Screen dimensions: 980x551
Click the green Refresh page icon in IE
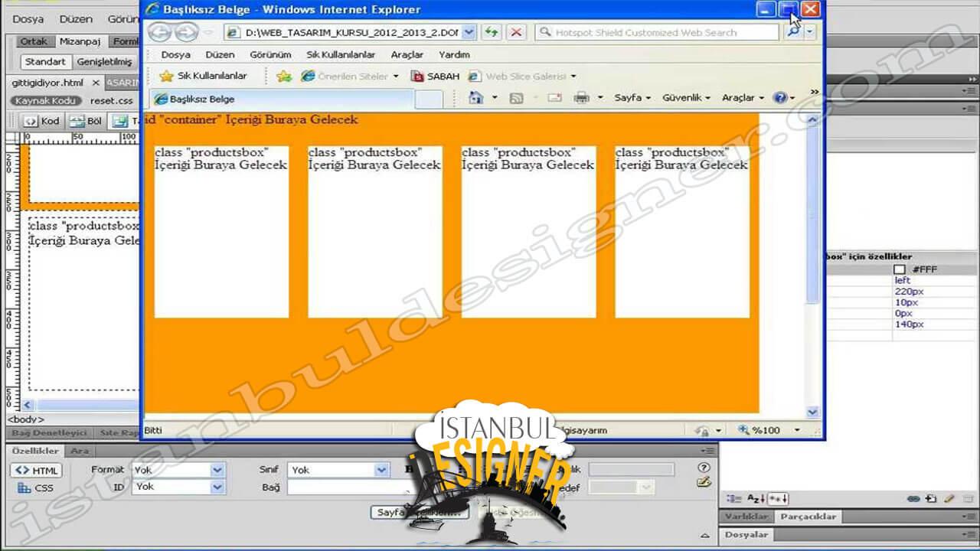pyautogui.click(x=492, y=32)
